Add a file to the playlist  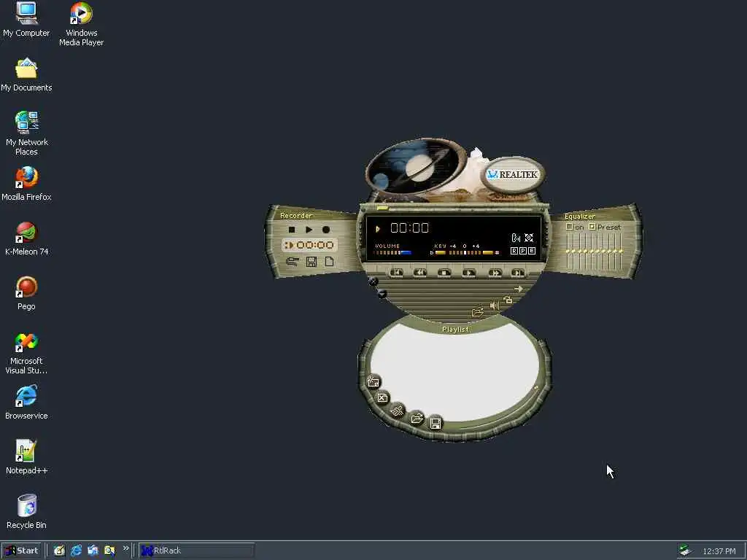tap(373, 381)
